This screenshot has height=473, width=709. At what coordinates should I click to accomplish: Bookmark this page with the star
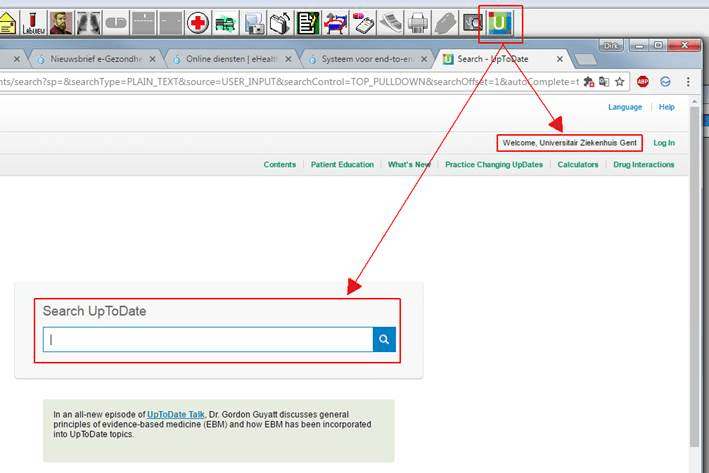tap(619, 82)
